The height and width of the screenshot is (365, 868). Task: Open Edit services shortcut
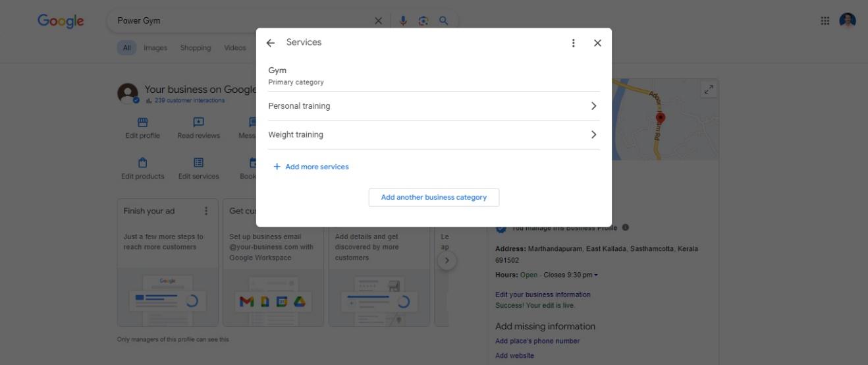pos(198,169)
